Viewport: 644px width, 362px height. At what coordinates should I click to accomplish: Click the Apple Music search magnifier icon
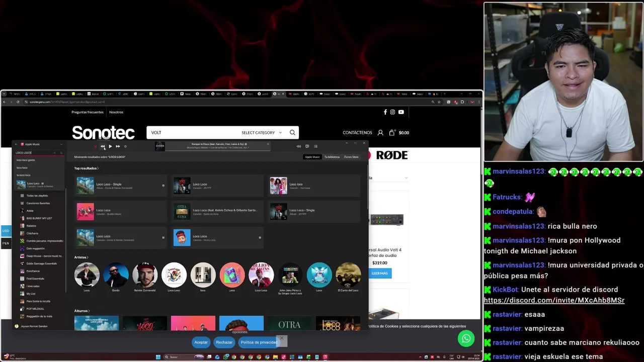tap(61, 152)
